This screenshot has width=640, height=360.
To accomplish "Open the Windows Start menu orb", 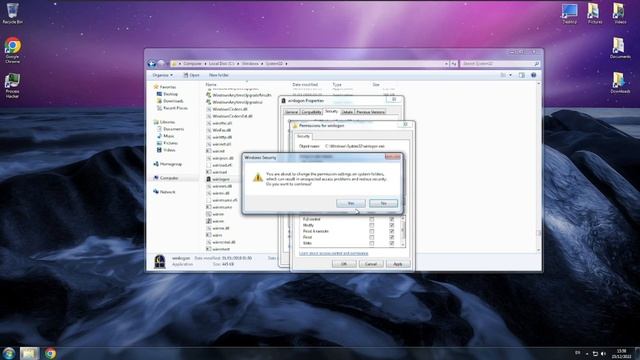I will click(x=9, y=353).
